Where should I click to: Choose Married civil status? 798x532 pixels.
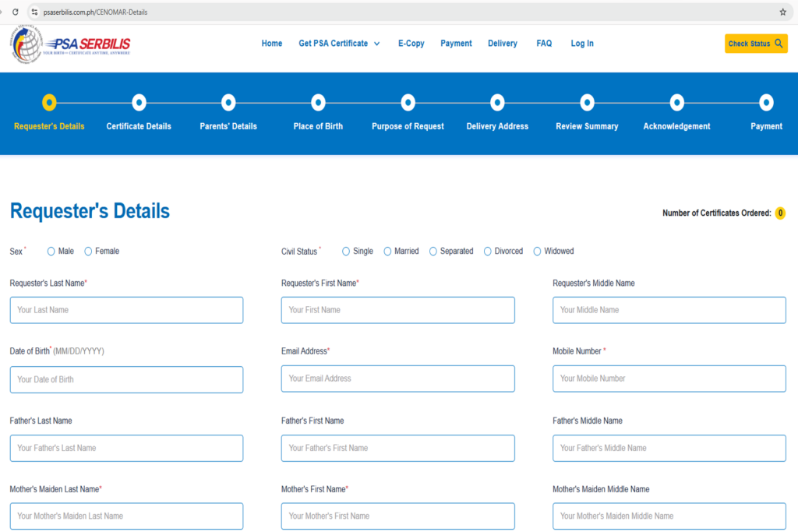click(x=387, y=252)
